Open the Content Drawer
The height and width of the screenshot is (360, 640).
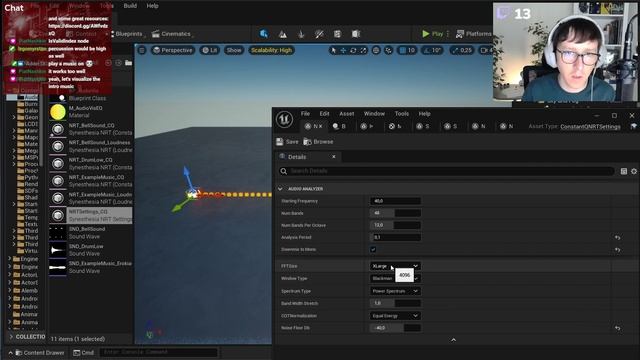tap(40, 353)
